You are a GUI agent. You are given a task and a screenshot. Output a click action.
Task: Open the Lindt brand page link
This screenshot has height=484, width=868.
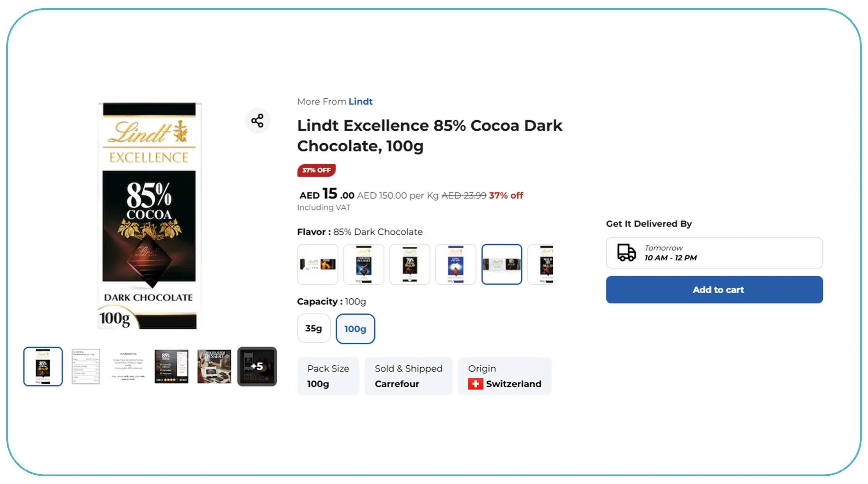(360, 101)
